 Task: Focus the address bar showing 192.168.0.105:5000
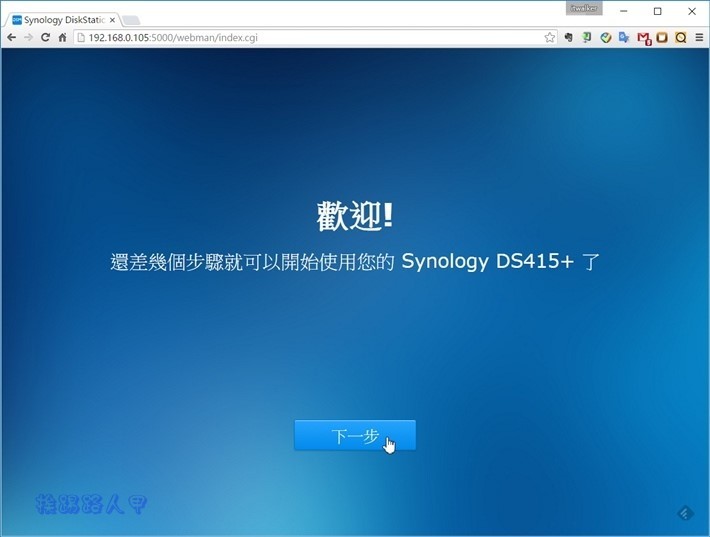[315, 38]
